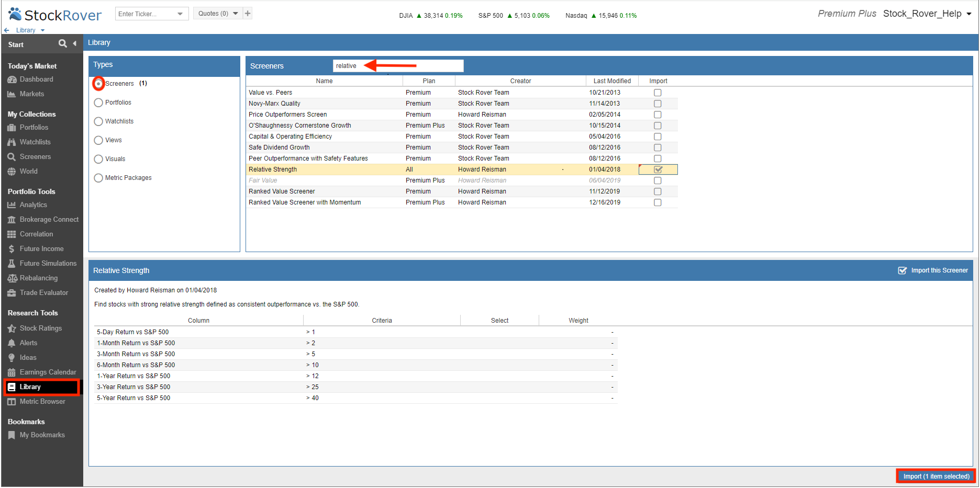The width and height of the screenshot is (980, 488).
Task: Click the screeners search field containing relative
Action: coord(398,66)
